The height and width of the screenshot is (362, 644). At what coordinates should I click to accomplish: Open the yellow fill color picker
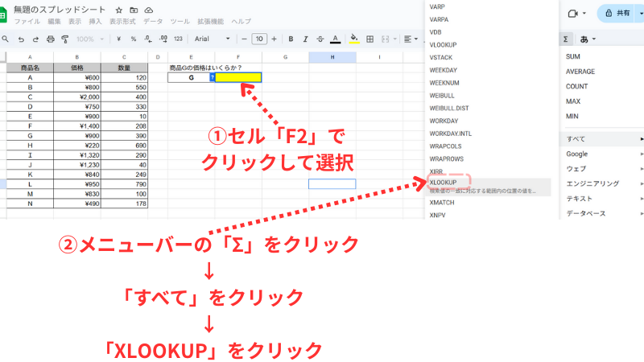[x=355, y=39]
